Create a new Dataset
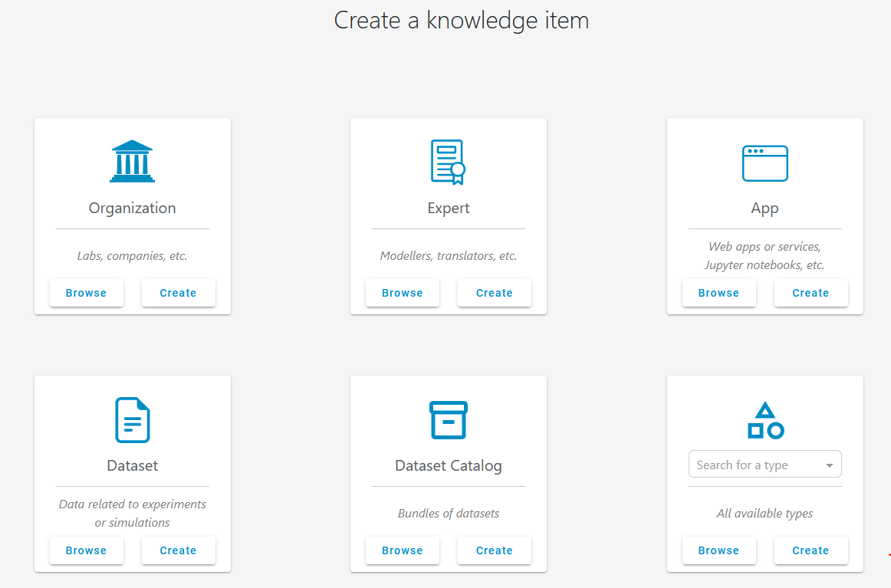891x588 pixels. pos(179,550)
